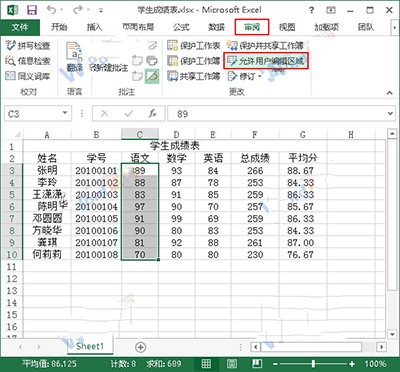Click the insert function fx icon
This screenshot has height=372, width=400.
[152, 114]
